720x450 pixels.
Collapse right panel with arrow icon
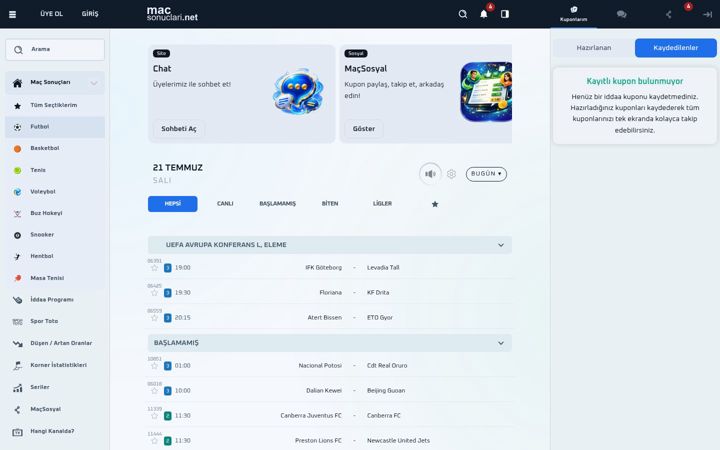707,14
